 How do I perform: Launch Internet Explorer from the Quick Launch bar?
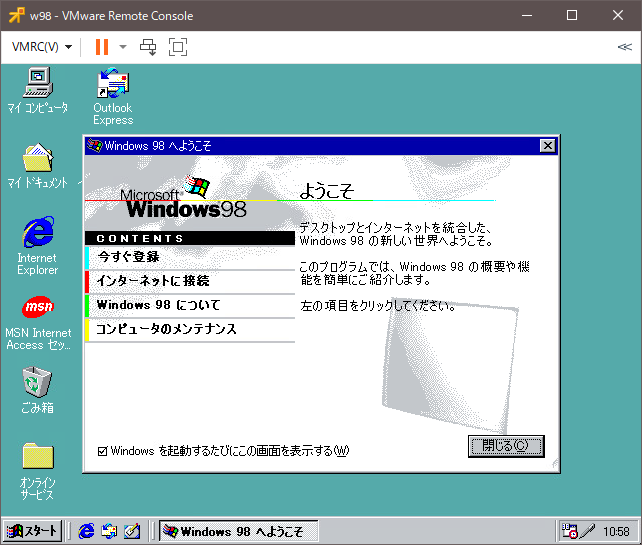86,531
